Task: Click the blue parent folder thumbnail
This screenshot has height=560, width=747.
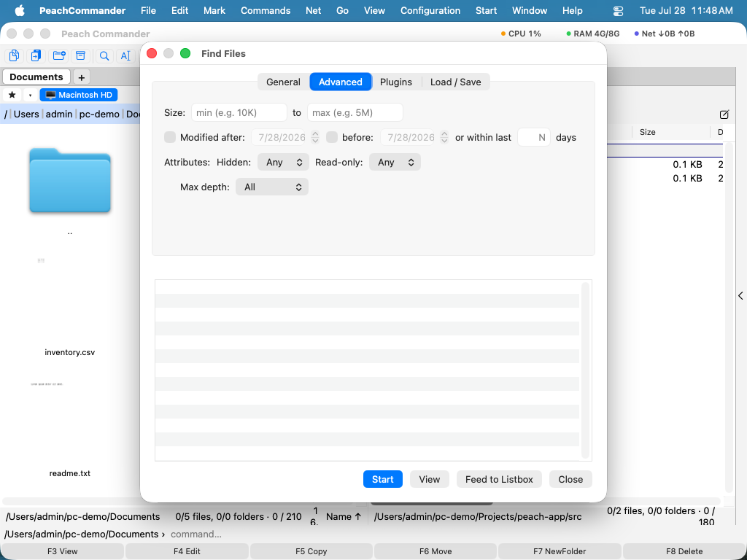Action: [x=70, y=180]
